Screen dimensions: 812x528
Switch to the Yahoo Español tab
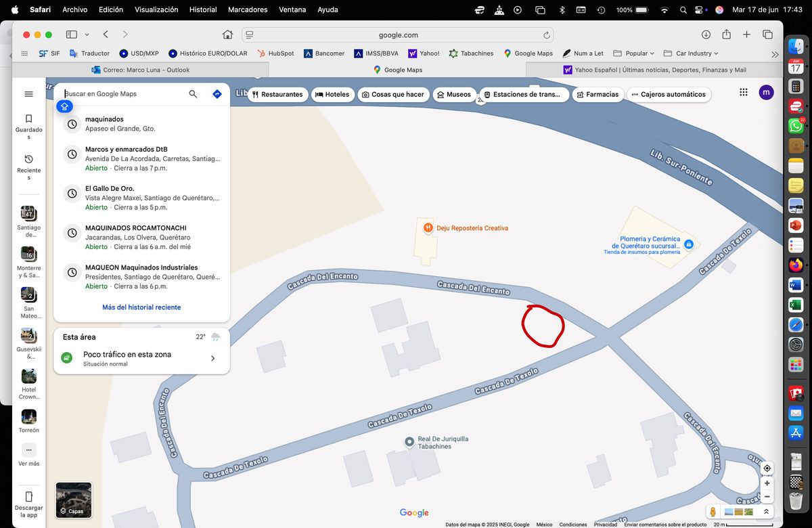coord(654,70)
